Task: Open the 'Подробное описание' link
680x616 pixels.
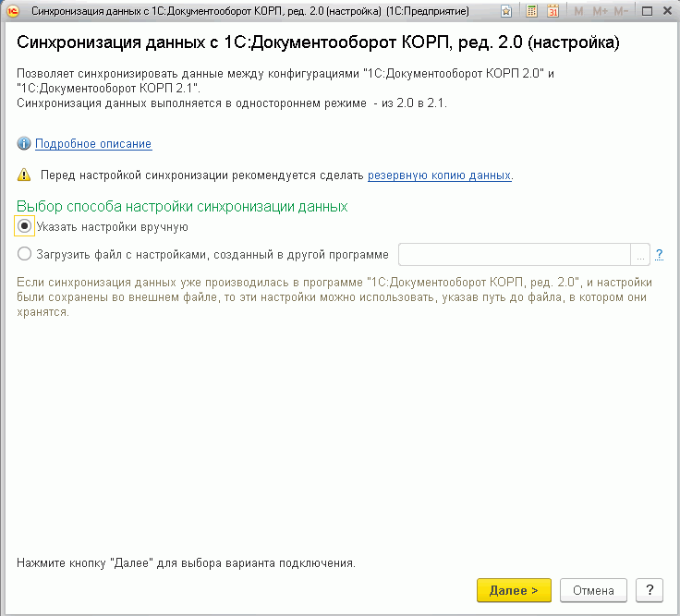Action: [x=93, y=143]
